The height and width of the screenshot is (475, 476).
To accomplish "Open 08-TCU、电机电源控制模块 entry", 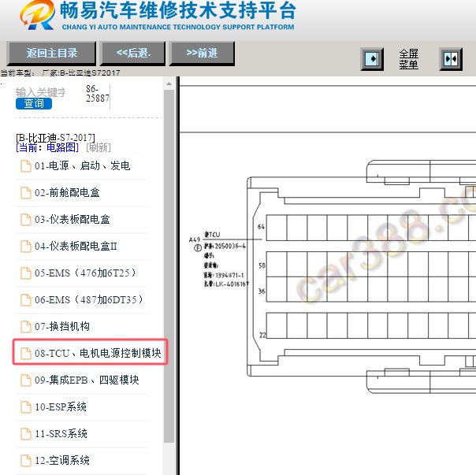I will (x=98, y=353).
